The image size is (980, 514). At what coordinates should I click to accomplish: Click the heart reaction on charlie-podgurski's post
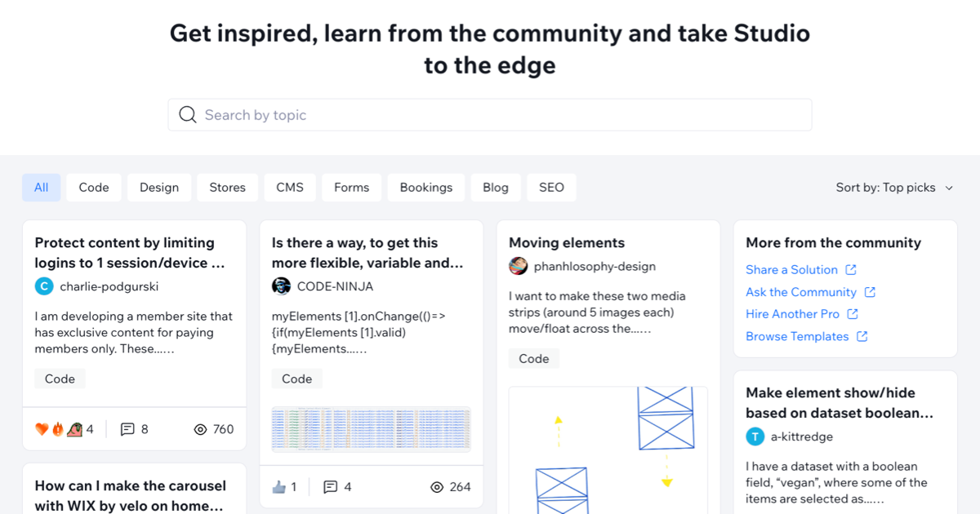pyautogui.click(x=41, y=428)
